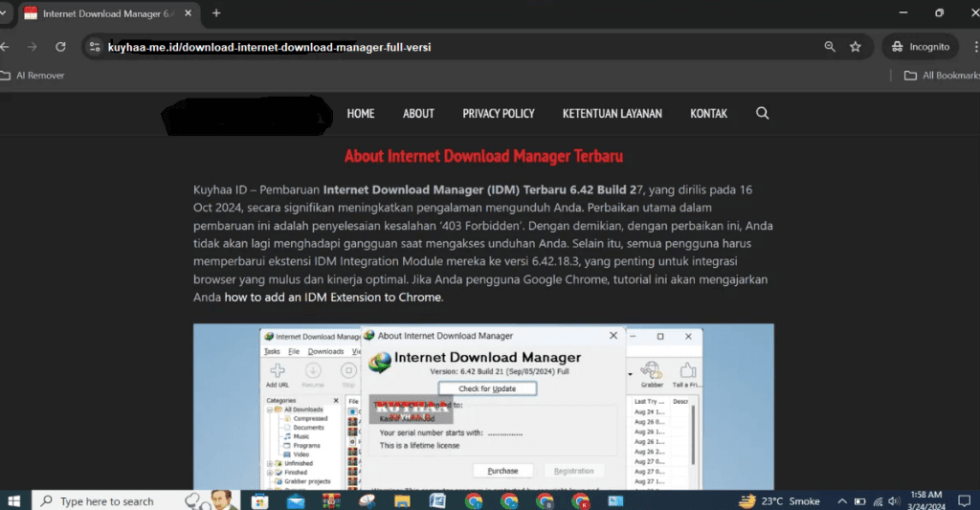Open the tab search dropdown arrow
Screen dimensions: 980x510
[x=3, y=12]
